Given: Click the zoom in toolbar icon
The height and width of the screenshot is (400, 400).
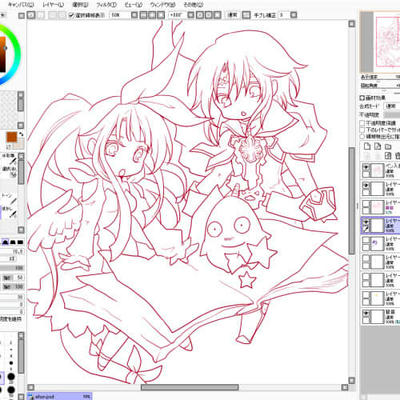Looking at the screenshot, I should pyautogui.click(x=152, y=15).
